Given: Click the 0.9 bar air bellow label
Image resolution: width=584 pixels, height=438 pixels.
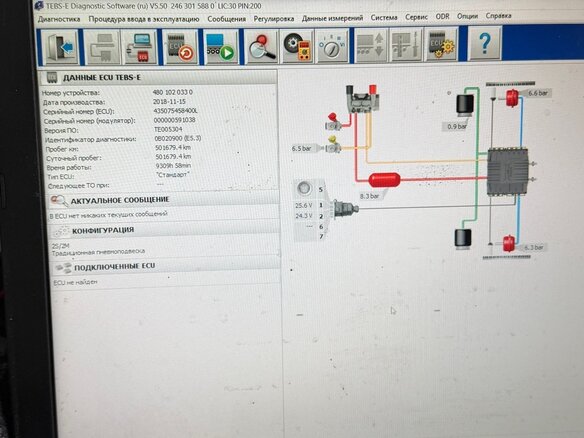Looking at the screenshot, I should tap(457, 127).
